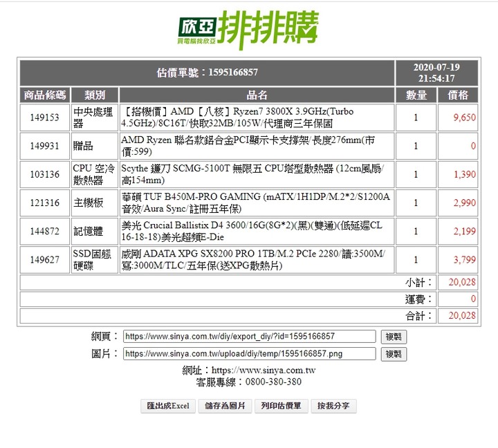498x448 pixels.
Task: Click the 贈品 category cell
Action: tap(95, 146)
